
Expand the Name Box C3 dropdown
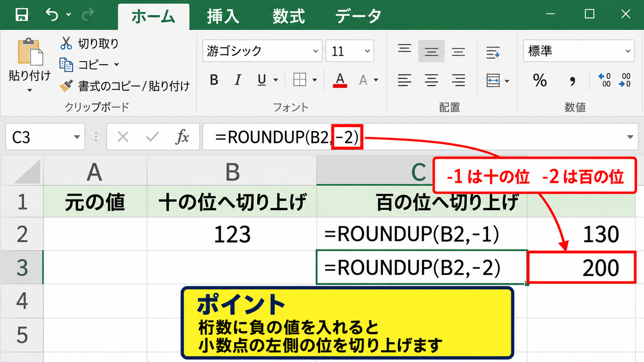[77, 137]
